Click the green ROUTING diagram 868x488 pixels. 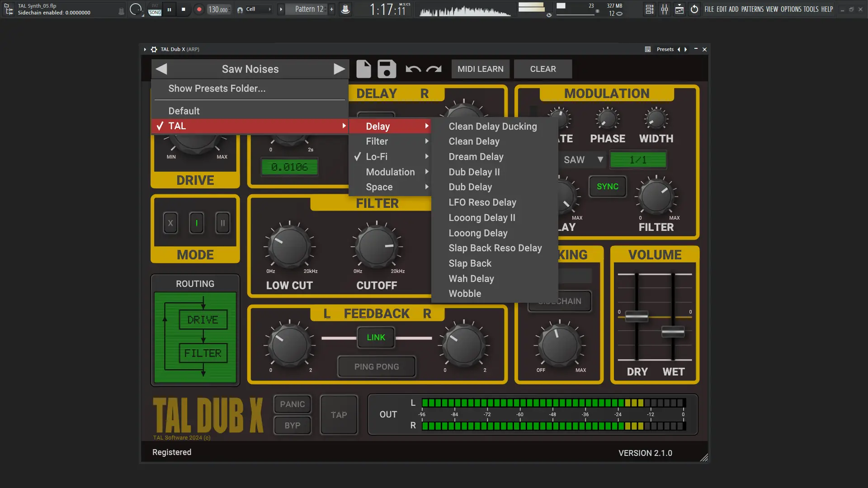195,338
